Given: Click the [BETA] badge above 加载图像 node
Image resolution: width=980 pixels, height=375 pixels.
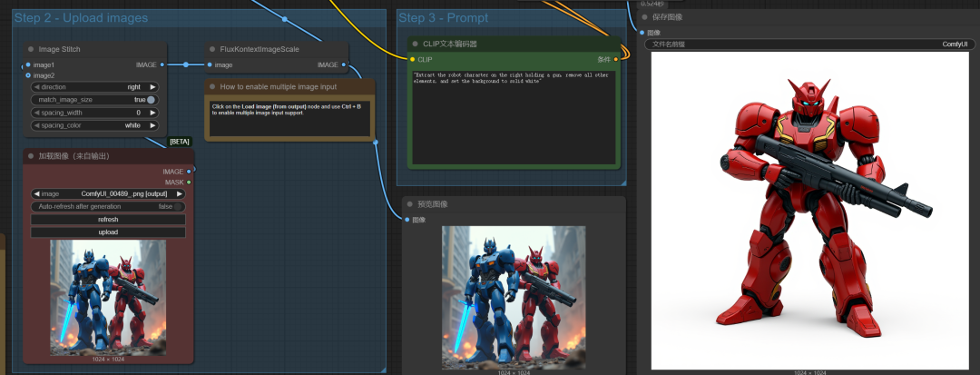Looking at the screenshot, I should pyautogui.click(x=180, y=142).
